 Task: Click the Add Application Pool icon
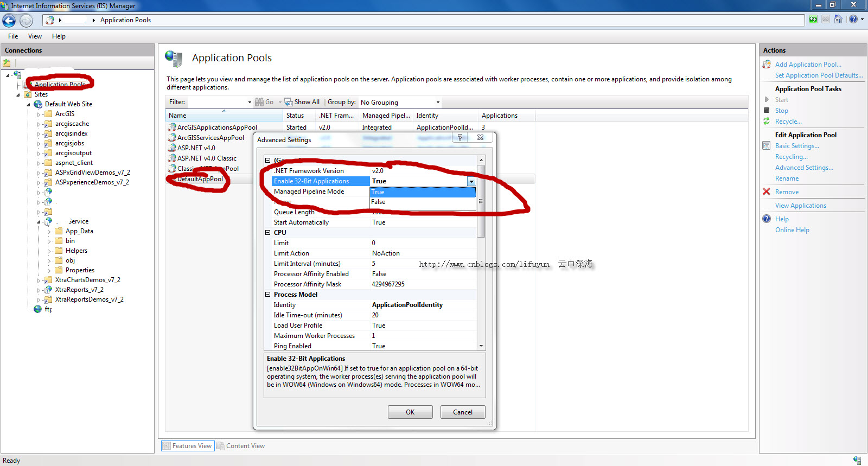point(767,65)
